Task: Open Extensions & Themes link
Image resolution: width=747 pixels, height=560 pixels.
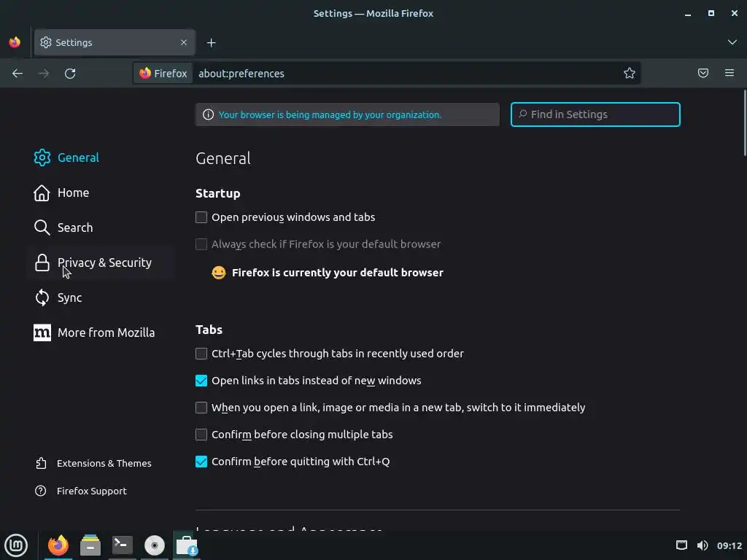Action: point(104,463)
